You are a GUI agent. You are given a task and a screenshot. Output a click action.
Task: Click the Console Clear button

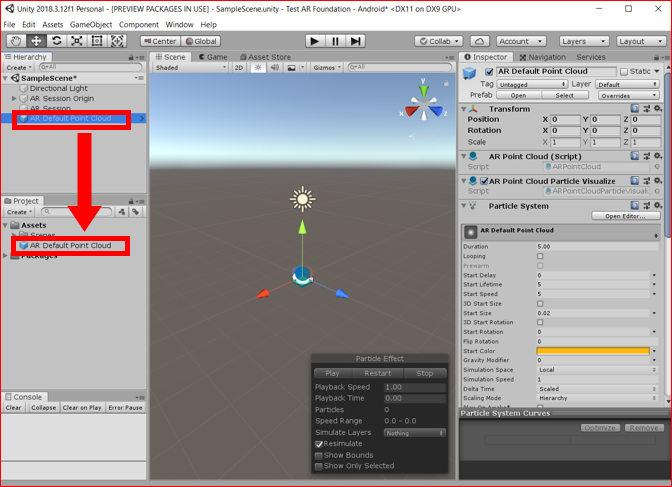tap(13, 408)
